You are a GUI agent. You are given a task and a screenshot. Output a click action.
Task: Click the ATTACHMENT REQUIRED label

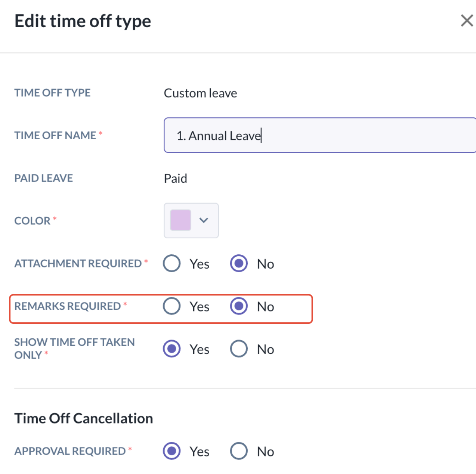pyautogui.click(x=78, y=264)
